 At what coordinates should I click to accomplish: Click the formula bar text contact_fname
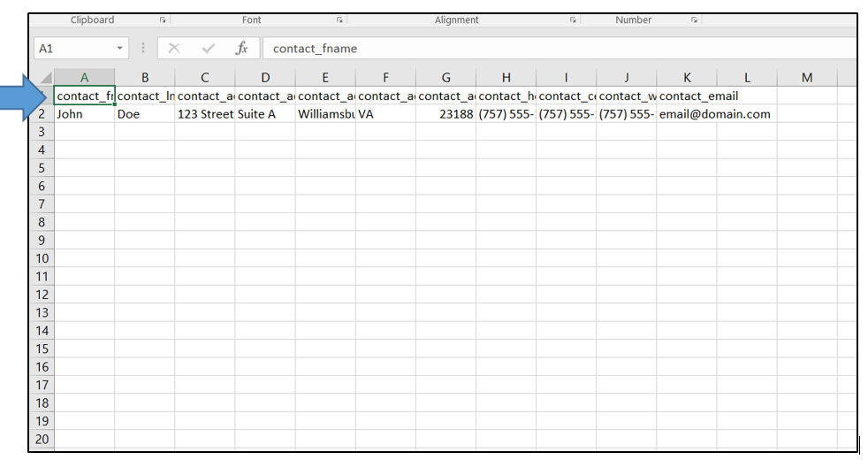[316, 49]
